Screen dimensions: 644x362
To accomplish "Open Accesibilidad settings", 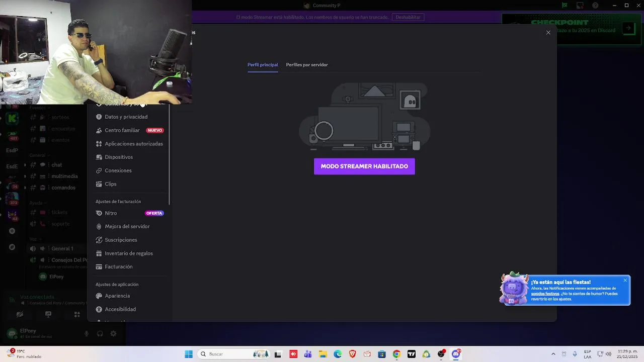I will pyautogui.click(x=130, y=309).
